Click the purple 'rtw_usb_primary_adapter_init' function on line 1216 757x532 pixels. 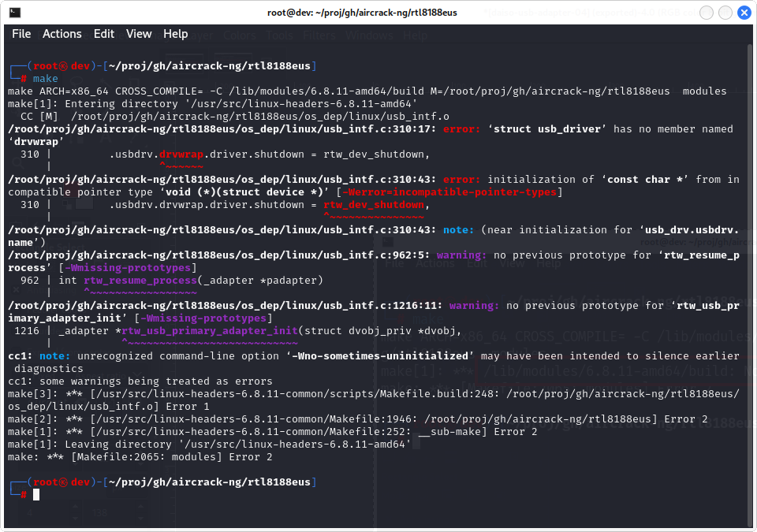click(210, 331)
